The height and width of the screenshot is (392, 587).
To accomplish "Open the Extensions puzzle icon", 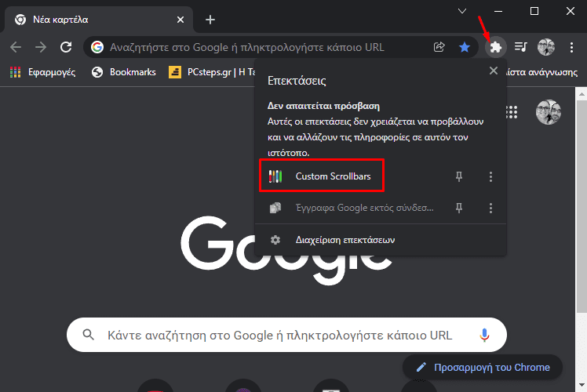I will pyautogui.click(x=496, y=47).
